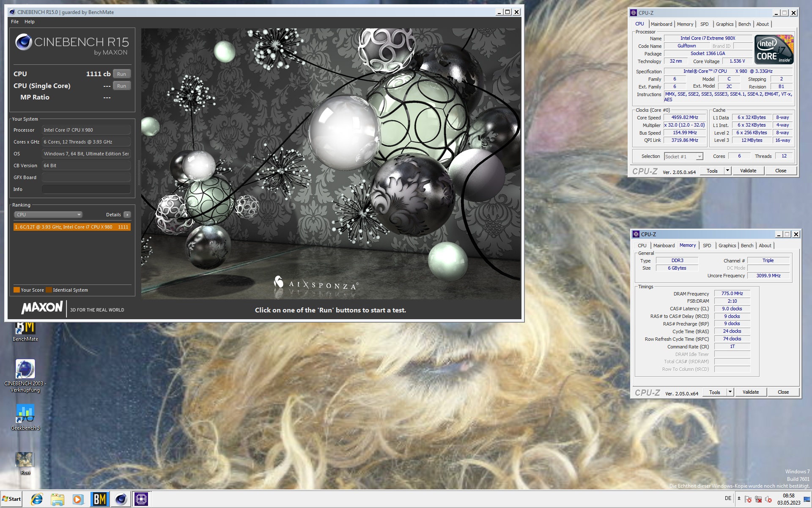Click the GFX Board field

click(x=86, y=177)
